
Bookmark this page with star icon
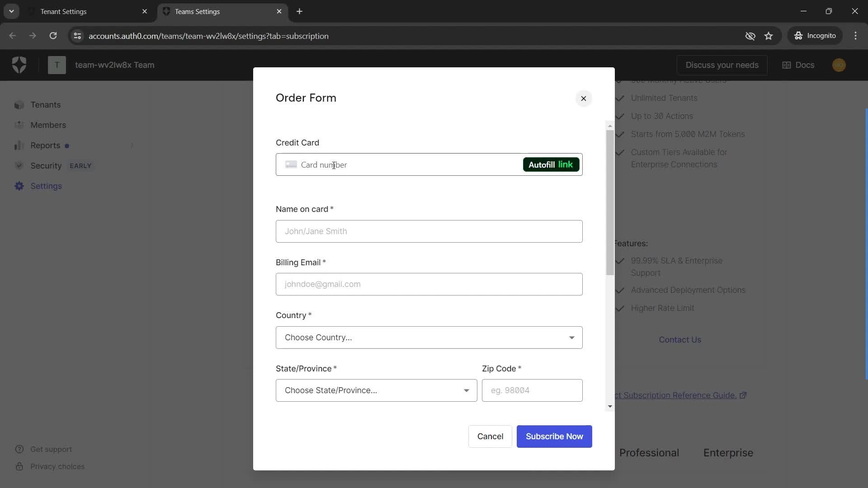(769, 36)
